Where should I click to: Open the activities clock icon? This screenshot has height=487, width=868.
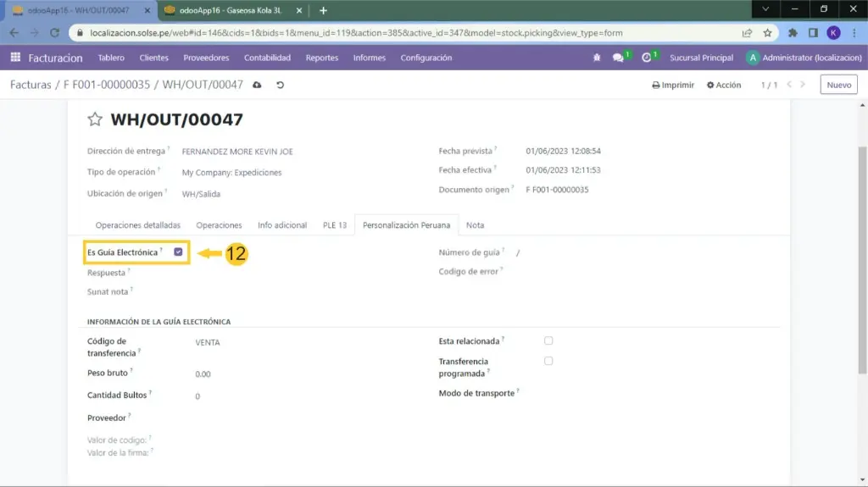coord(647,58)
